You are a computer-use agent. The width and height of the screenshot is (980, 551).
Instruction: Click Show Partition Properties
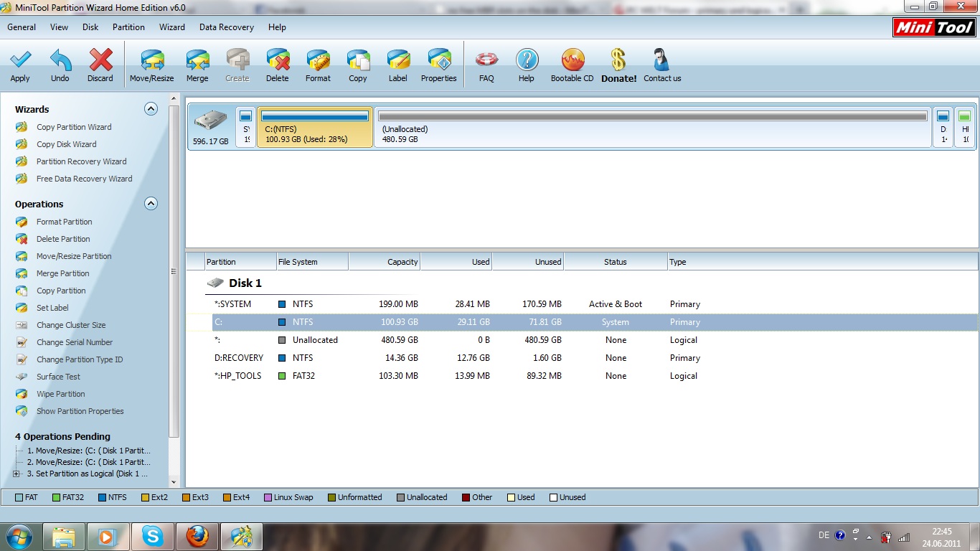click(80, 411)
